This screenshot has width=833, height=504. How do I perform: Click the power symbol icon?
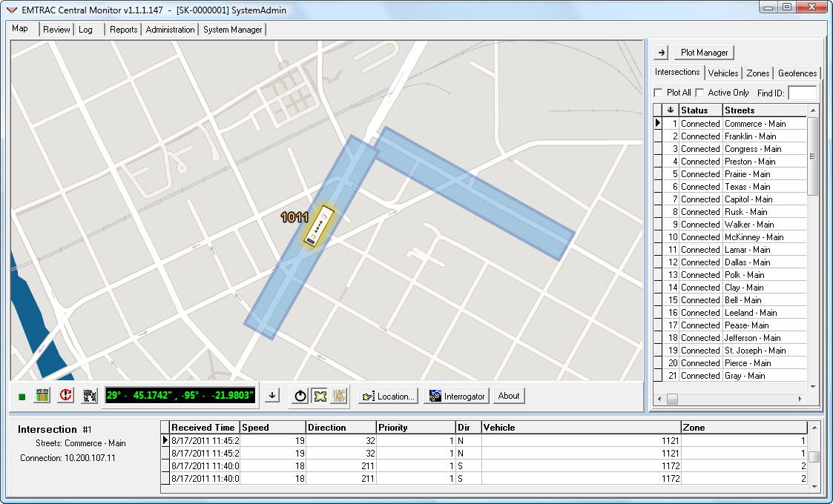tap(300, 396)
